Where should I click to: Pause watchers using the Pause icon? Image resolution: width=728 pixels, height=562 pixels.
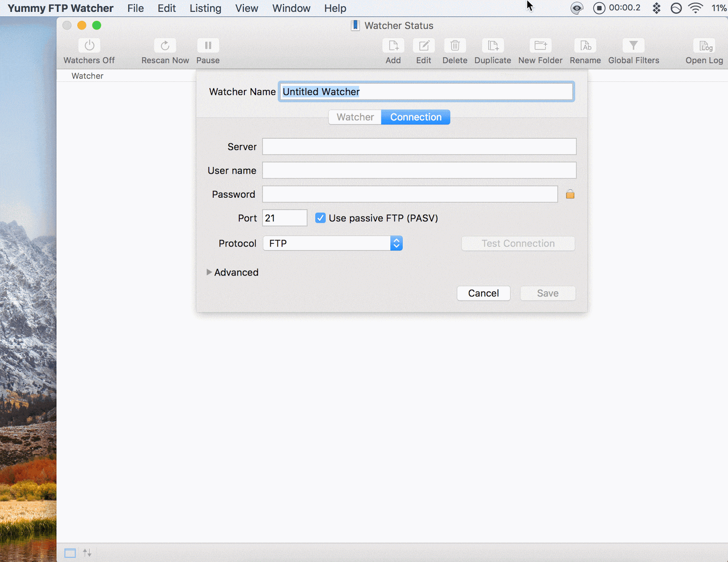208,45
